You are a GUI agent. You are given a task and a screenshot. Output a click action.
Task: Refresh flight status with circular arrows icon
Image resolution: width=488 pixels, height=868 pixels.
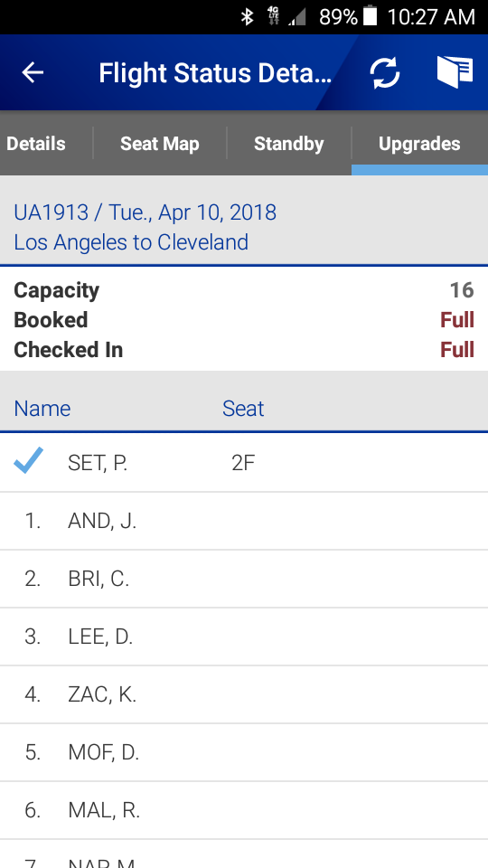tap(385, 73)
